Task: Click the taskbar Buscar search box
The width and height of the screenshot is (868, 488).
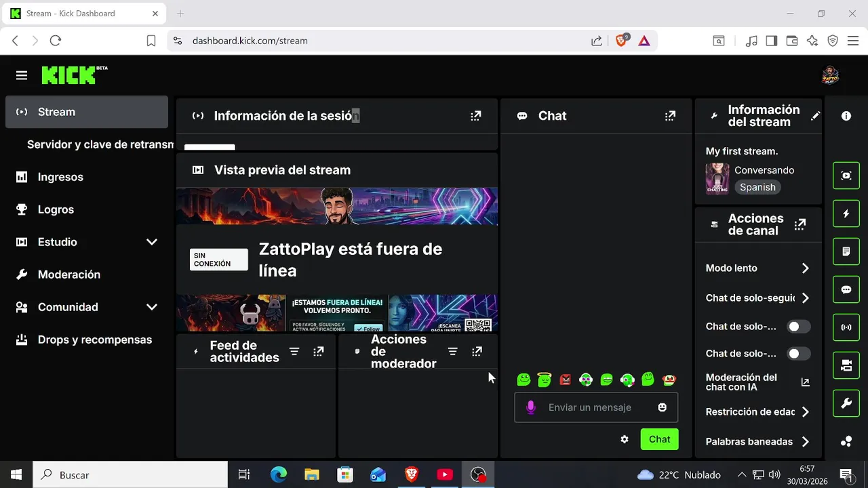Action: tap(130, 475)
